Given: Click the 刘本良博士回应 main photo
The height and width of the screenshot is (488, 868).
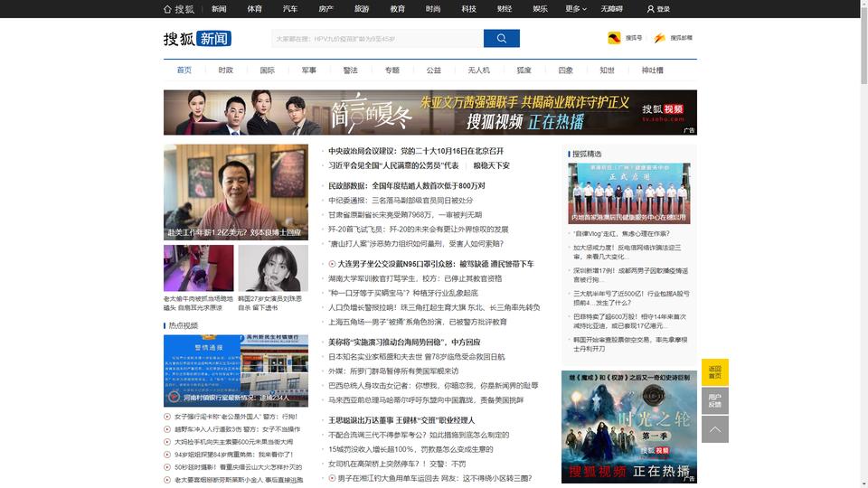Looking at the screenshot, I should coord(236,192).
